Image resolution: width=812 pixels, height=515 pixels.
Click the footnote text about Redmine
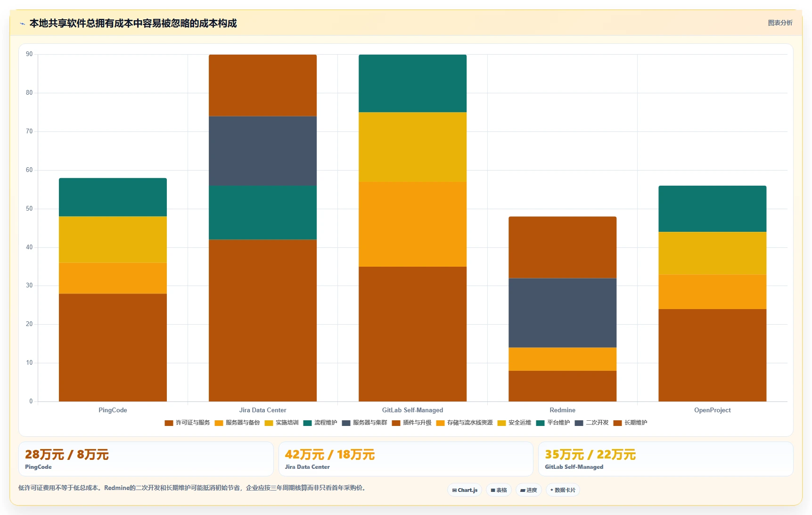tap(192, 488)
